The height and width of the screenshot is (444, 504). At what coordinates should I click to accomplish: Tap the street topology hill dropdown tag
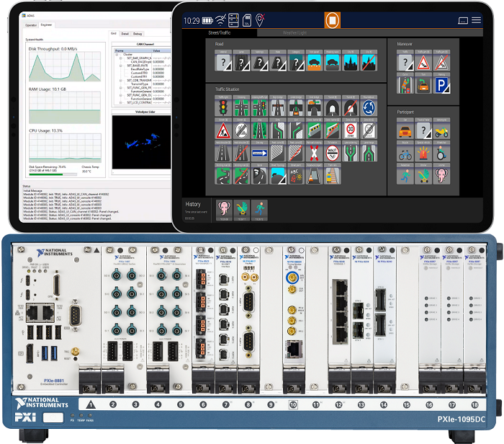tap(278, 175)
